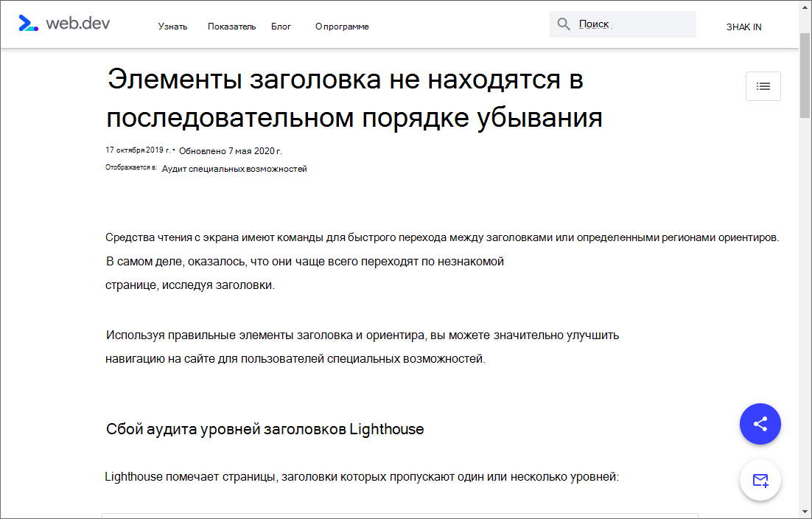Click the blue share icon
The height and width of the screenshot is (519, 812).
(760, 424)
